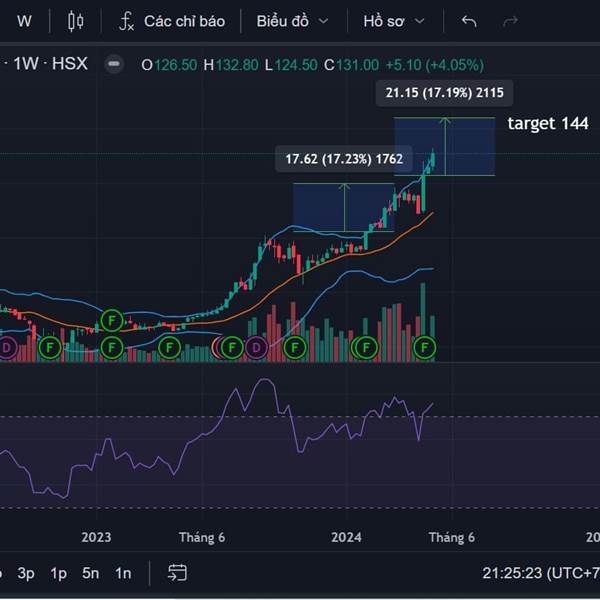Click the fx indicators icon
The height and width of the screenshot is (600, 600).
coord(127,21)
